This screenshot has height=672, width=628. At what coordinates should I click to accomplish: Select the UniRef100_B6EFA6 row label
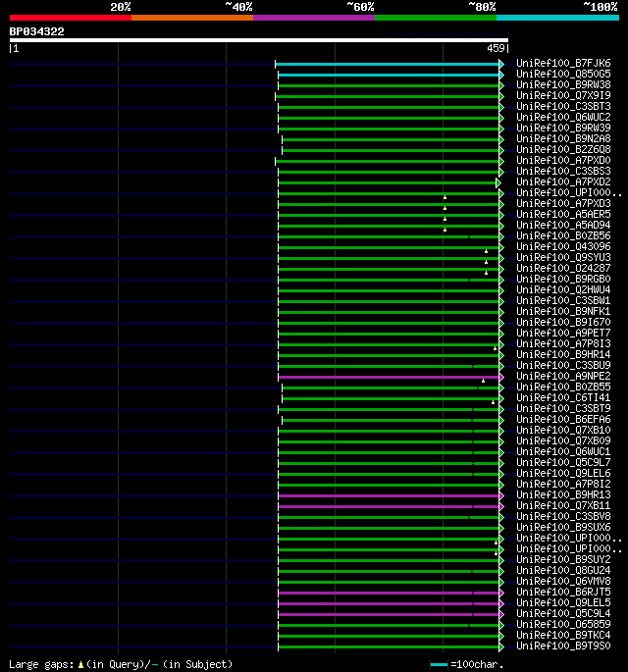point(563,420)
